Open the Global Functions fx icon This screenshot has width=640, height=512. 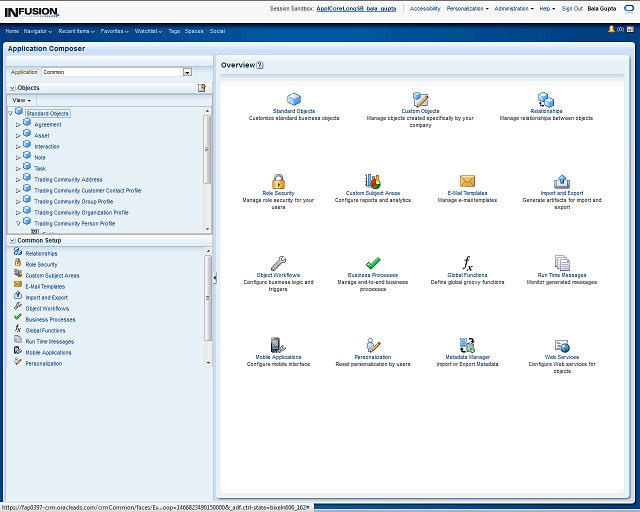[467, 263]
